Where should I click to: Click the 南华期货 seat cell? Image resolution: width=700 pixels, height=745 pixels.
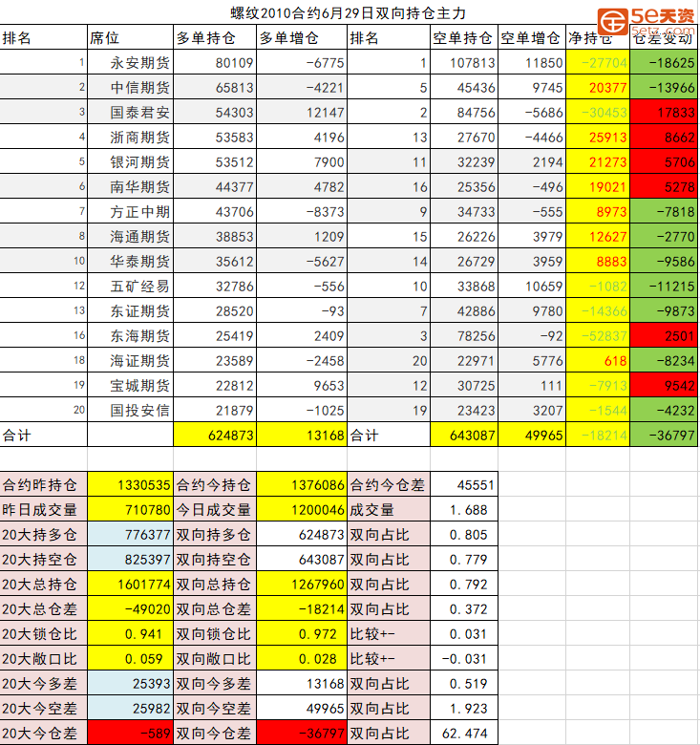(x=130, y=186)
